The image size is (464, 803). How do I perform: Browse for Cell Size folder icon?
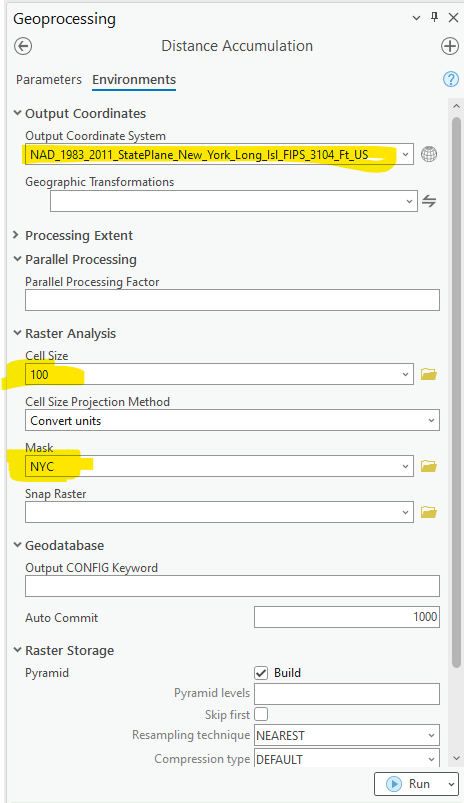coord(429,374)
